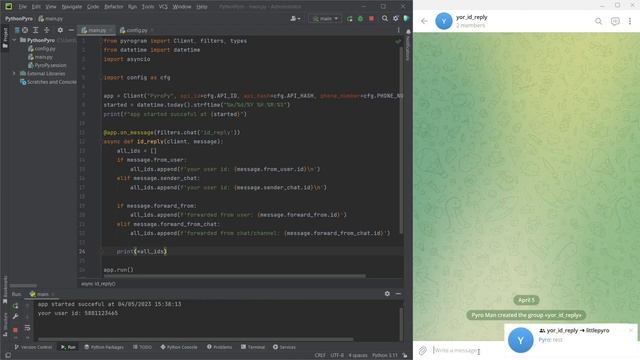This screenshot has height=360, width=640.
Task: Open Python Console tool window
Action: coord(179,347)
